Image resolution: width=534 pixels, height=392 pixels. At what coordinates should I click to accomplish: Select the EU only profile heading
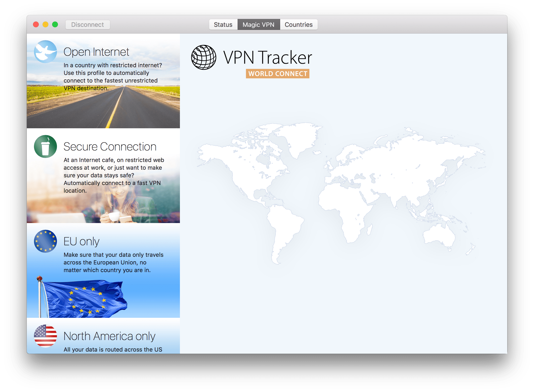coord(81,241)
